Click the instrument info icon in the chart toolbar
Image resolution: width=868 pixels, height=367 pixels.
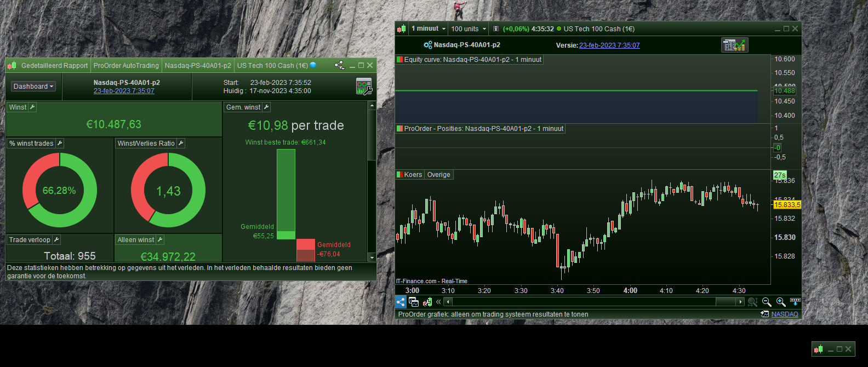coord(496,29)
